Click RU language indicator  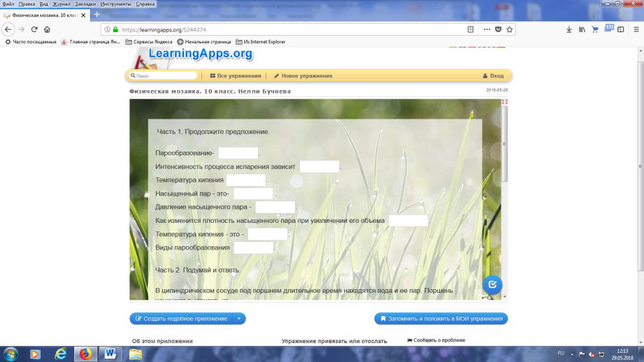[x=561, y=354]
